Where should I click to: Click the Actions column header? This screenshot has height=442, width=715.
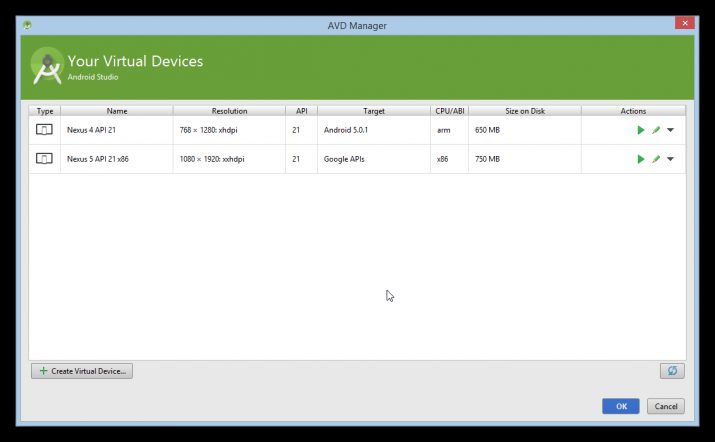pyautogui.click(x=633, y=111)
